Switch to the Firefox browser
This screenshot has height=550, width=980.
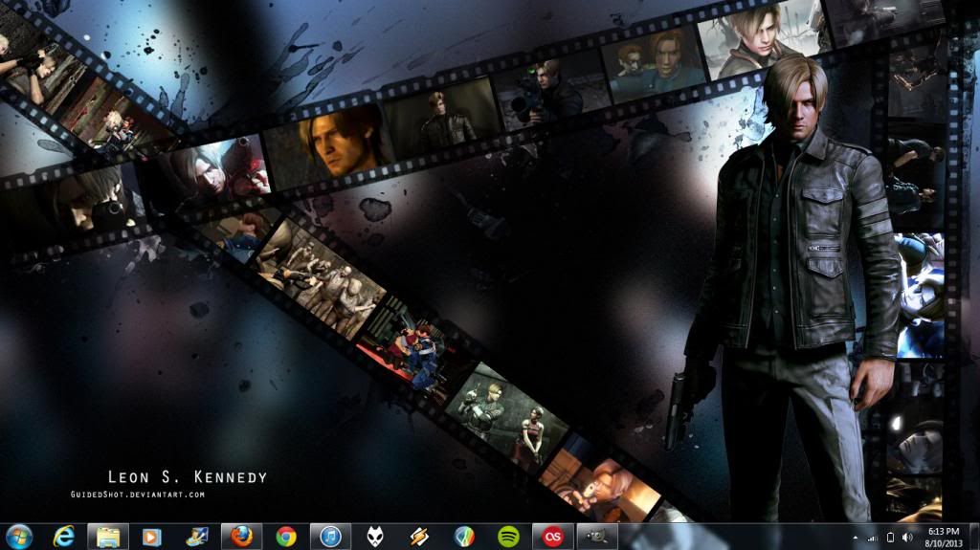pos(242,537)
